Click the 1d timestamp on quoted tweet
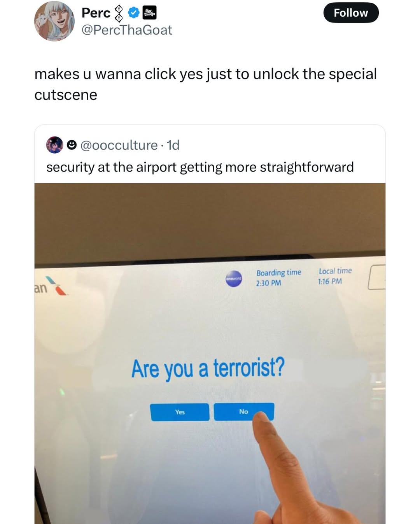This screenshot has height=524, width=420. tap(173, 145)
